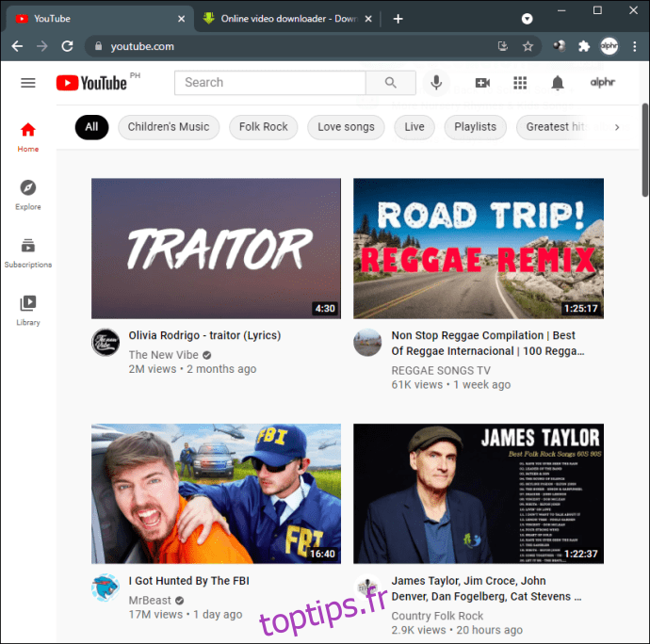Click the padlock site info icon
The width and height of the screenshot is (650, 644).
(x=98, y=46)
